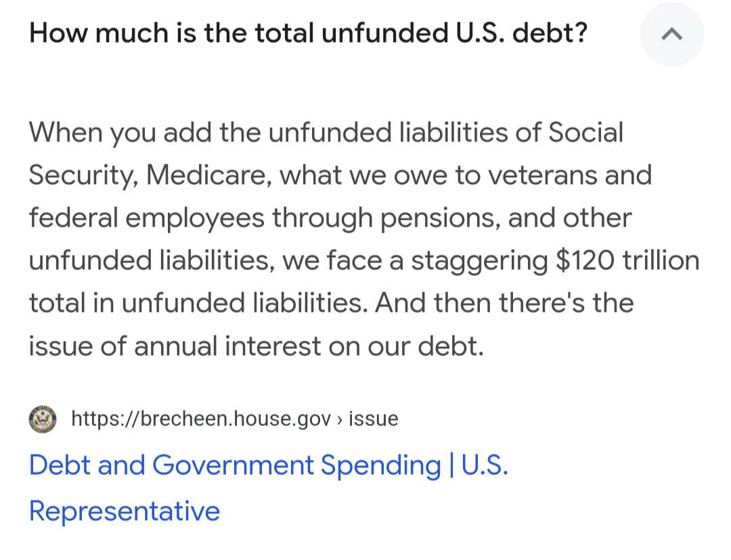Open the Debt and Government Spending link
731x560 pixels.
coord(269,488)
